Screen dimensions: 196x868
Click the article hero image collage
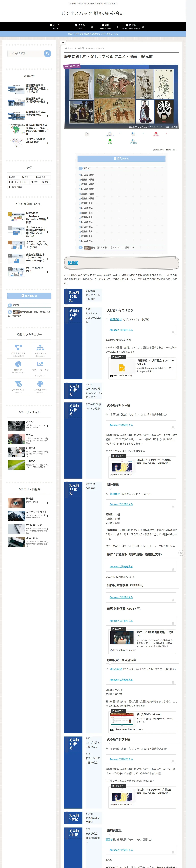pyautogui.click(x=121, y=97)
